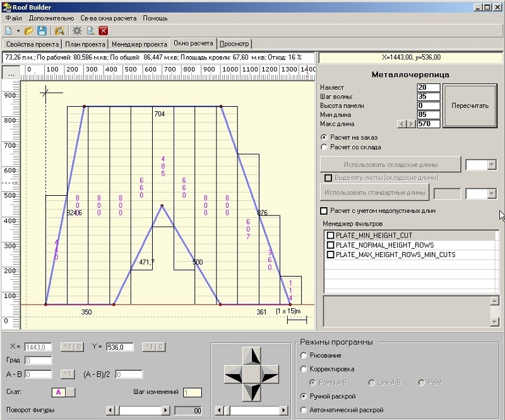Open the Помощь menu

pyautogui.click(x=155, y=18)
